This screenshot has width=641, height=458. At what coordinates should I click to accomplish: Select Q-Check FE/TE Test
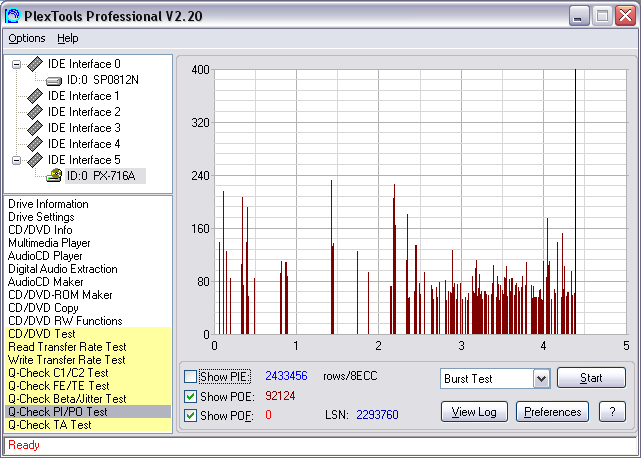[x=88, y=386]
